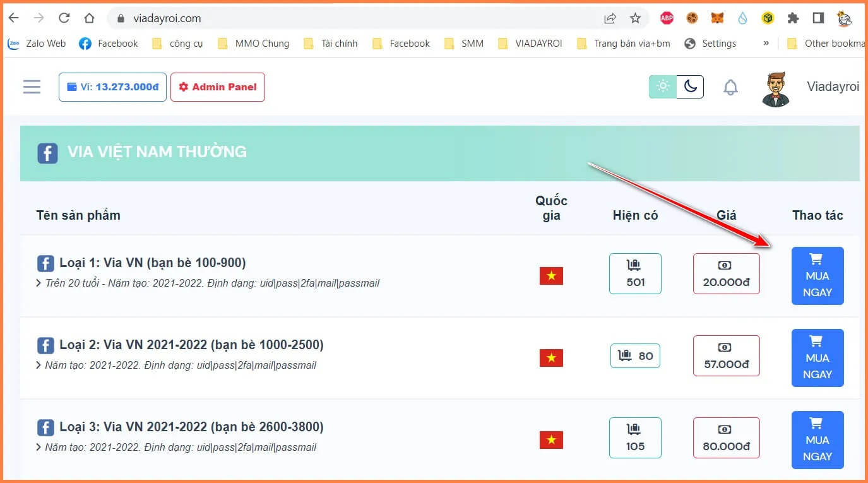Screen dimensions: 868x483
Task: Click MUA NGAY for Loại 3
Action: [817, 440]
